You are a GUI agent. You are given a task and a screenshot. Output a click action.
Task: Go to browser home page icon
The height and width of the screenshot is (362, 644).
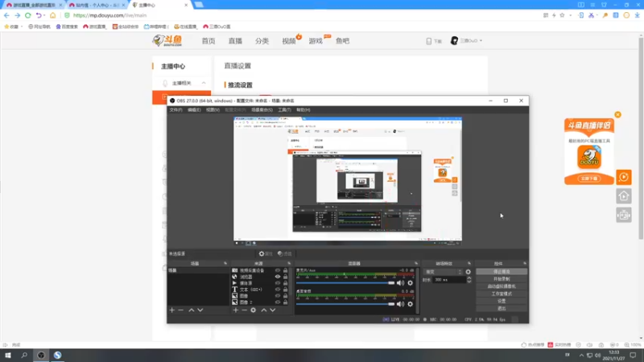[x=52, y=15]
